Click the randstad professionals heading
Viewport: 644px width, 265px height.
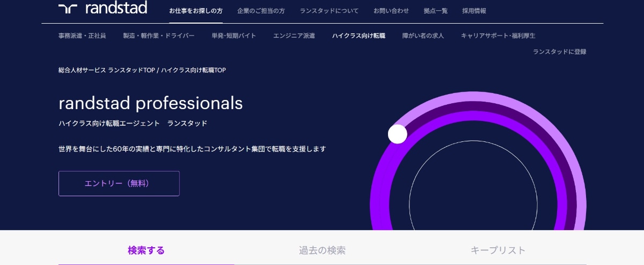point(151,103)
